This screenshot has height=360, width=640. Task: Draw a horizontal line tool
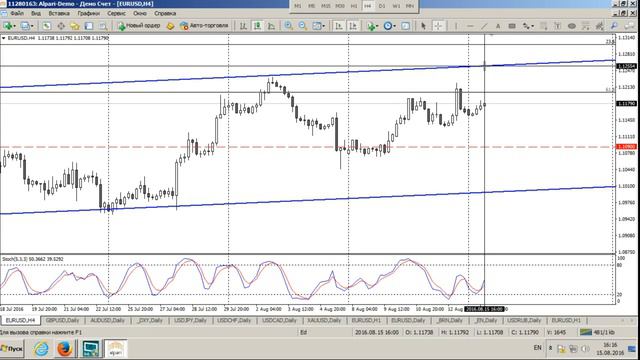(x=470, y=26)
